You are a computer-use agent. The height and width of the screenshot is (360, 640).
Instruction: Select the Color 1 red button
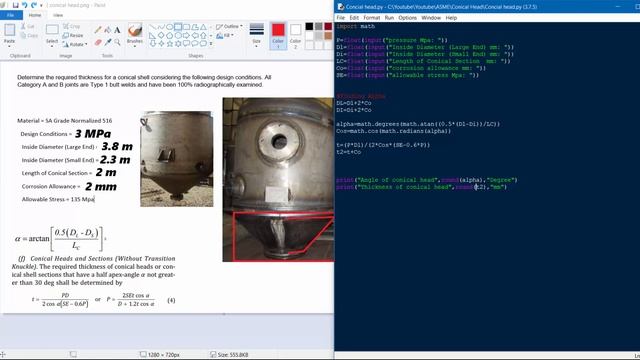pyautogui.click(x=278, y=36)
